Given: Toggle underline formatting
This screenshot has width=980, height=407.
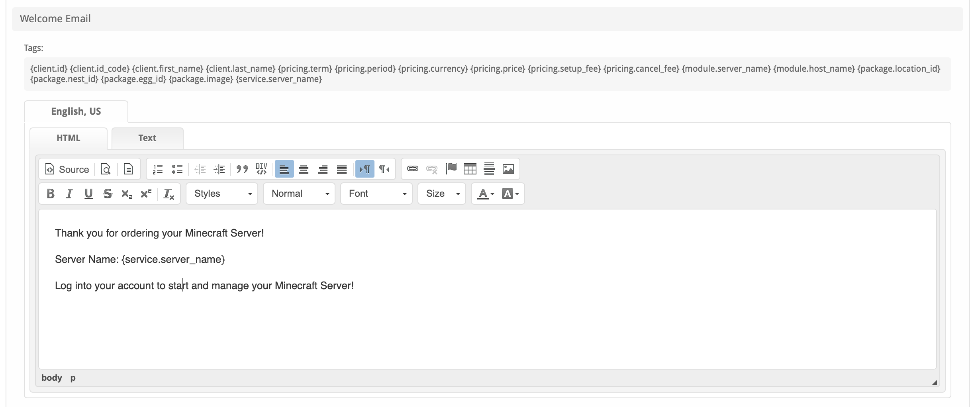Looking at the screenshot, I should click(88, 194).
